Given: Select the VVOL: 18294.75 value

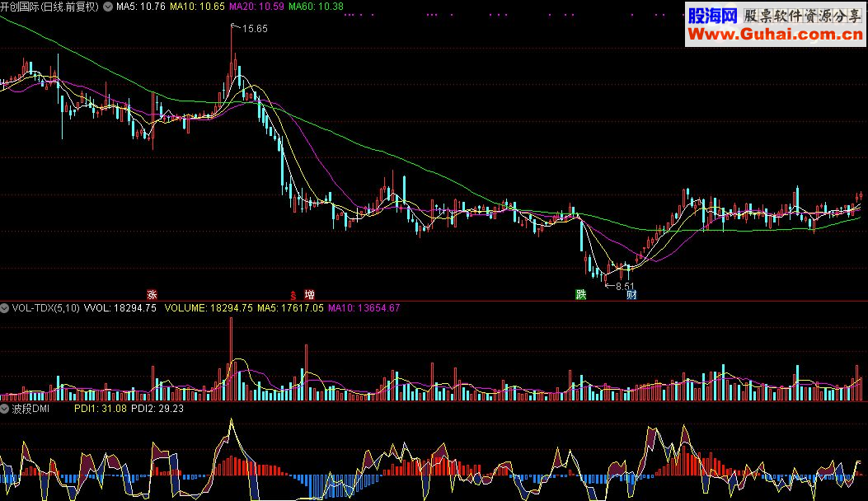Looking at the screenshot, I should [x=120, y=308].
